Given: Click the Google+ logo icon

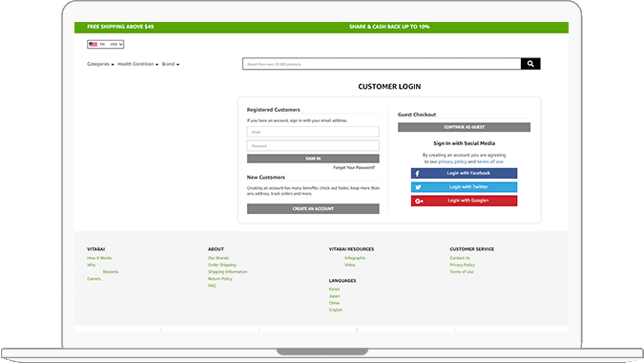Looking at the screenshot, I should 419,201.
